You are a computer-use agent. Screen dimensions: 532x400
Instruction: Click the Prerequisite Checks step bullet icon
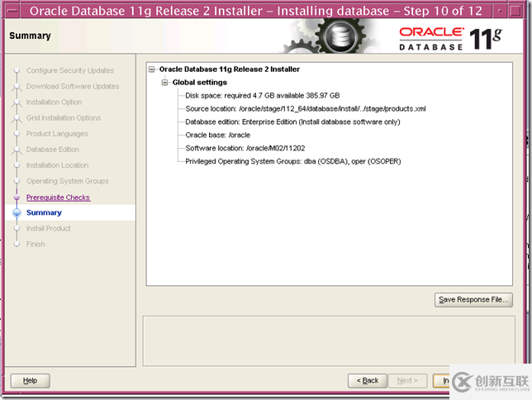[17, 198]
